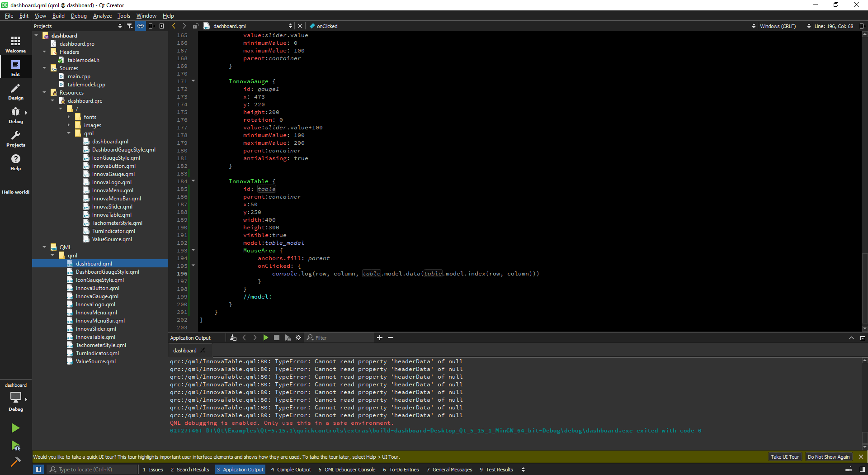The width and height of the screenshot is (868, 475).
Task: Open the Welcome mode
Action: tap(15, 43)
